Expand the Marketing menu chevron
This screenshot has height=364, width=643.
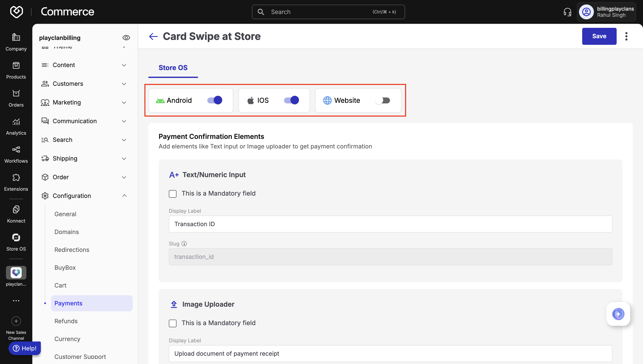(x=124, y=103)
